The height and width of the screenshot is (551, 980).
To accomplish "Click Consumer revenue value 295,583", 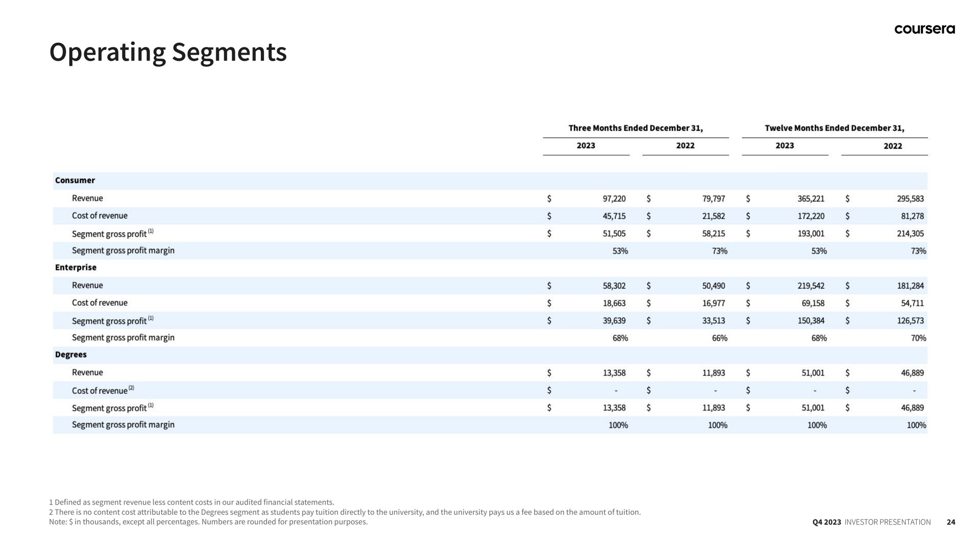I will tap(911, 198).
